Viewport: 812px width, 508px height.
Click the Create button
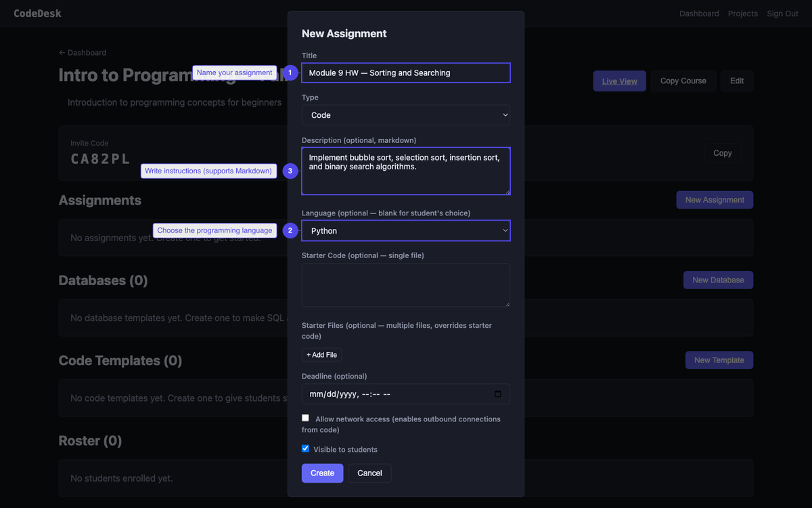pos(322,473)
